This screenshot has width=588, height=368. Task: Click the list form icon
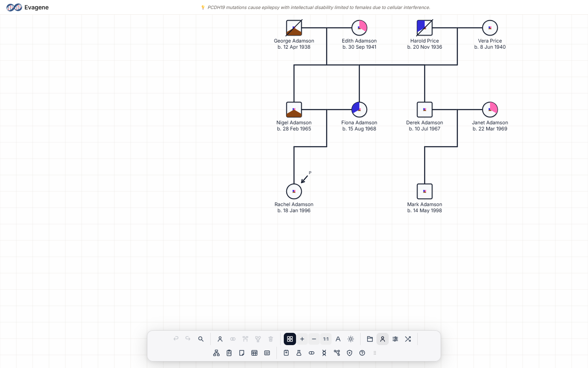267,353
